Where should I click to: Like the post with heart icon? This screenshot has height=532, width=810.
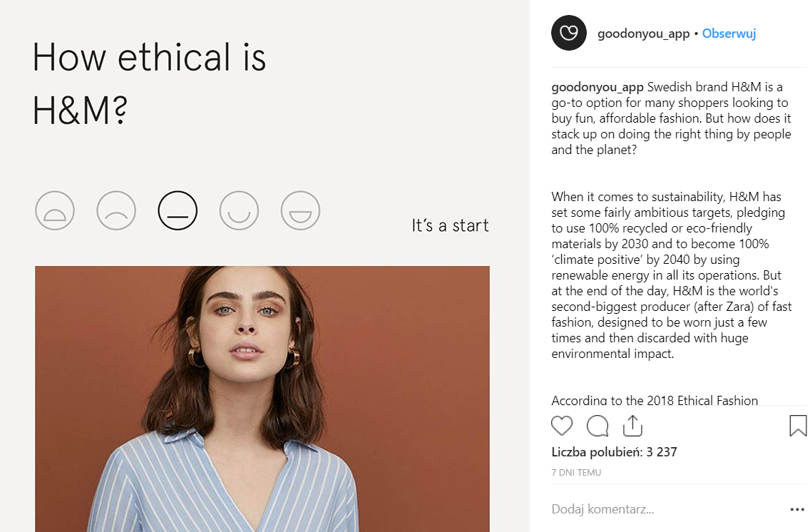click(562, 426)
